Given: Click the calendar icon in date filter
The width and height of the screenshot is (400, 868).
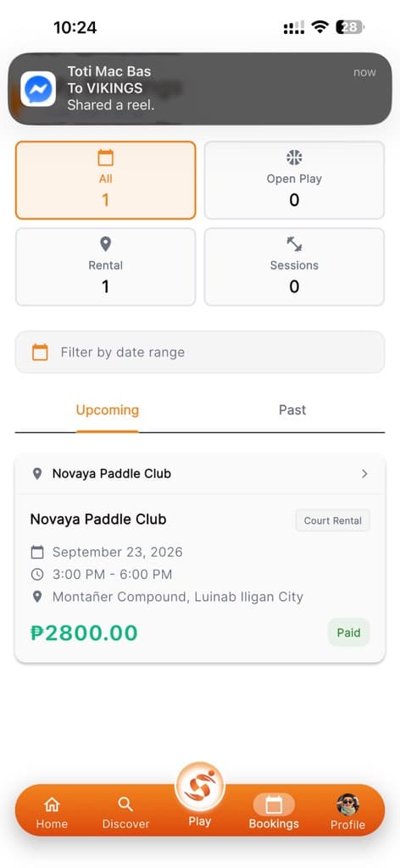Looking at the screenshot, I should tap(40, 352).
